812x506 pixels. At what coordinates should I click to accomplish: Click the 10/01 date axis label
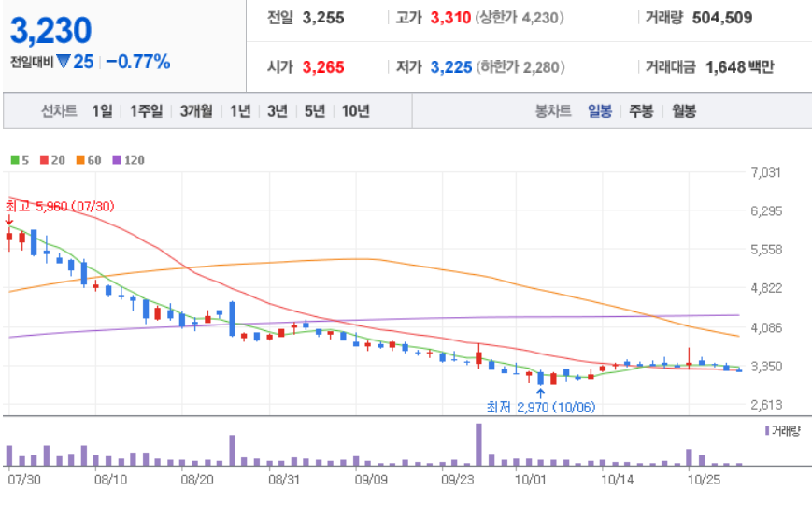(x=530, y=480)
